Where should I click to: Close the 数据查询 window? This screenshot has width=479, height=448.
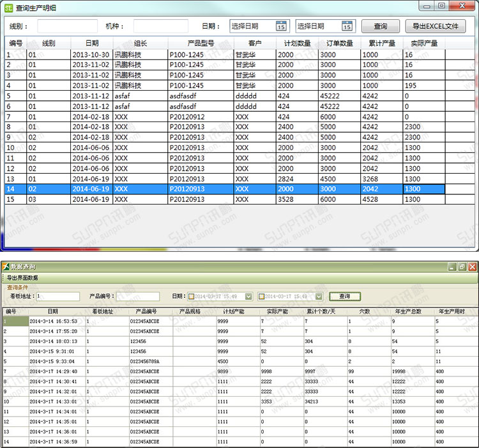tap(473, 266)
